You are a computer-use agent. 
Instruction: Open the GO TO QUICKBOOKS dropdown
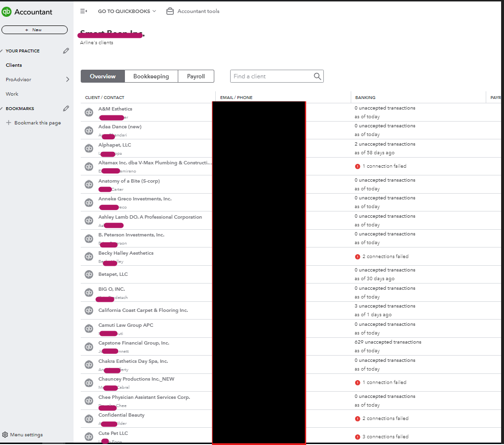pos(127,11)
